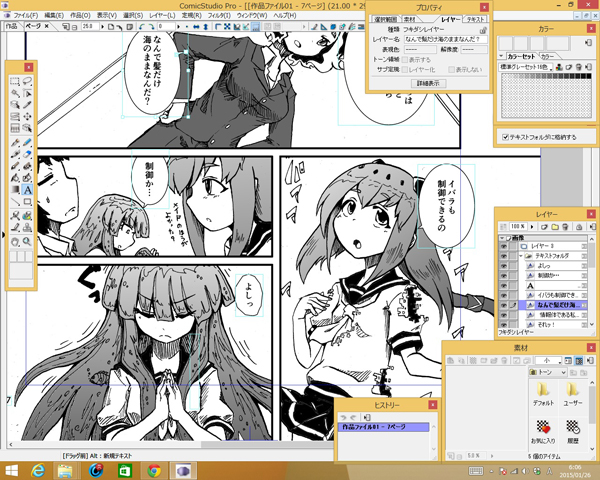Select the pen tool
This screenshot has height=480, width=600.
coord(15,142)
